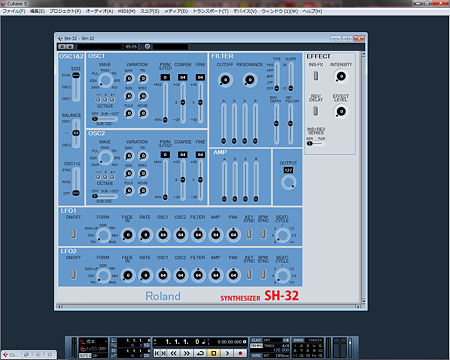Click the LFO1 RATE knob
The width and height of the screenshot is (450, 360).
[145, 235]
